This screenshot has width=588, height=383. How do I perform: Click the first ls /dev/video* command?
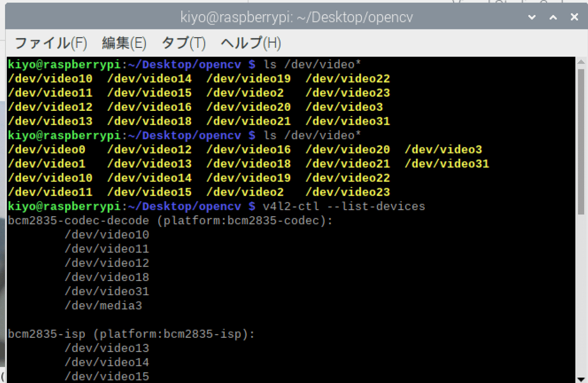coord(312,65)
